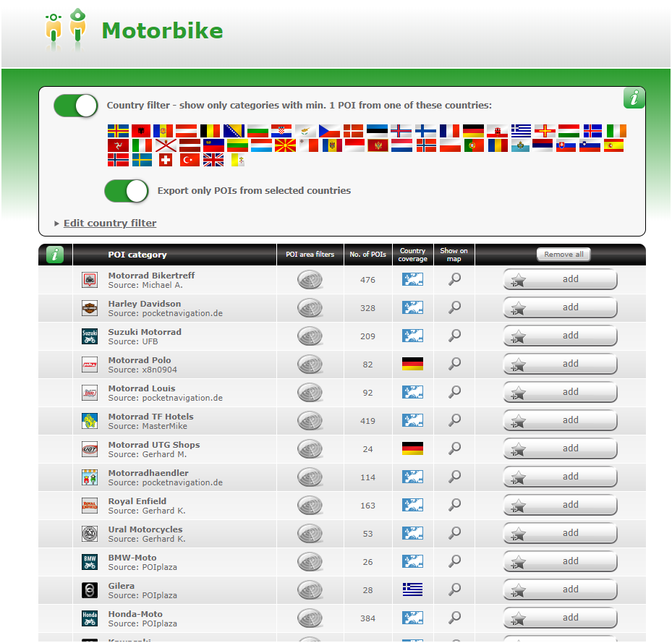Image resolution: width=672 pixels, height=643 pixels.
Task: Click the POI category column header
Action: click(x=137, y=255)
